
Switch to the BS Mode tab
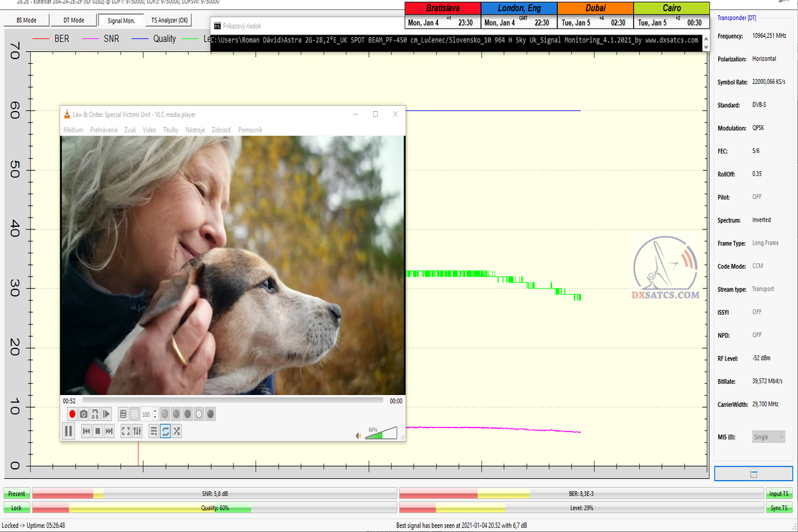[27, 21]
